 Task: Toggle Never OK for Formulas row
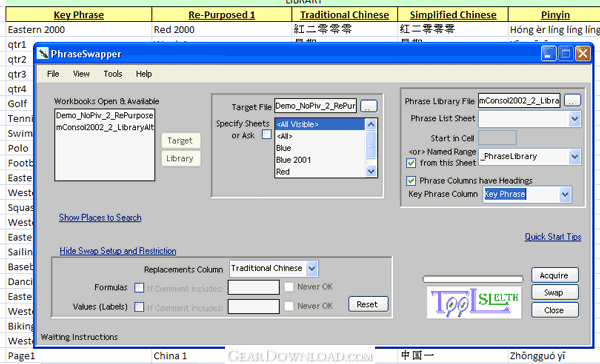[289, 286]
